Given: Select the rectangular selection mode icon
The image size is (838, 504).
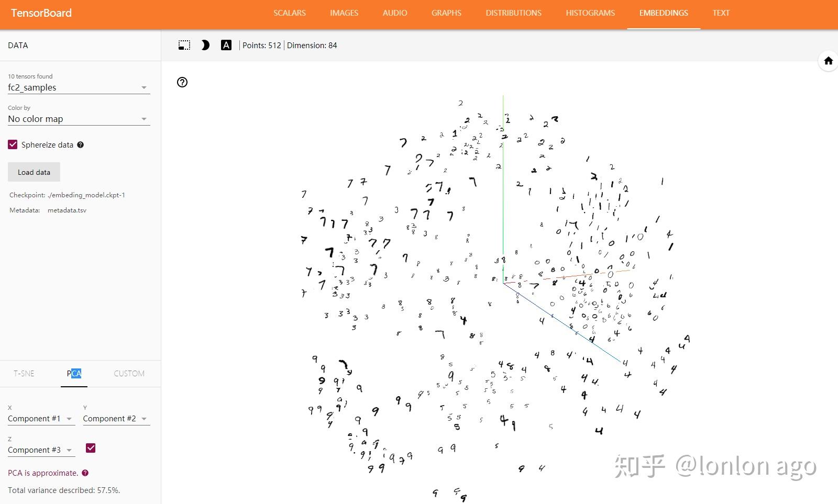Looking at the screenshot, I should tap(184, 45).
